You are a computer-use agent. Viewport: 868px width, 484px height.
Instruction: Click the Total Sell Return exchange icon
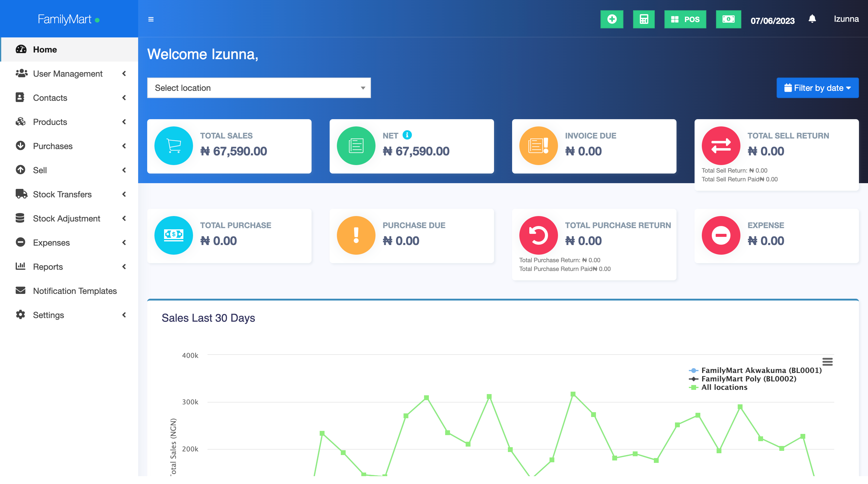[721, 146]
